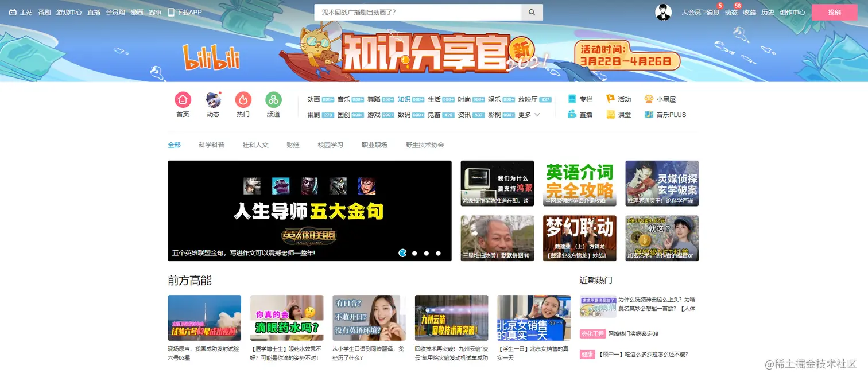868x381 pixels.
Task: Expand the 更多 categories dropdown
Action: (x=529, y=115)
